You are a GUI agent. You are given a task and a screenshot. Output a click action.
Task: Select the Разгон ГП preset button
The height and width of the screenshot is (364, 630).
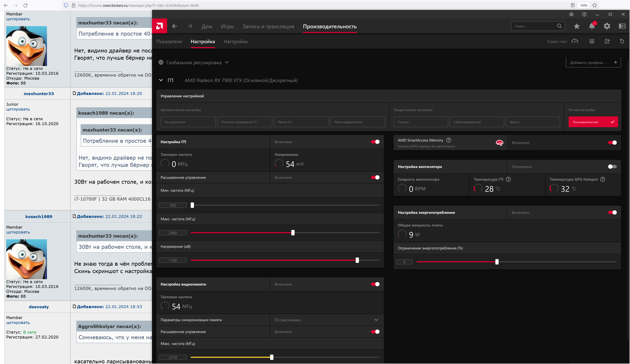(301, 122)
